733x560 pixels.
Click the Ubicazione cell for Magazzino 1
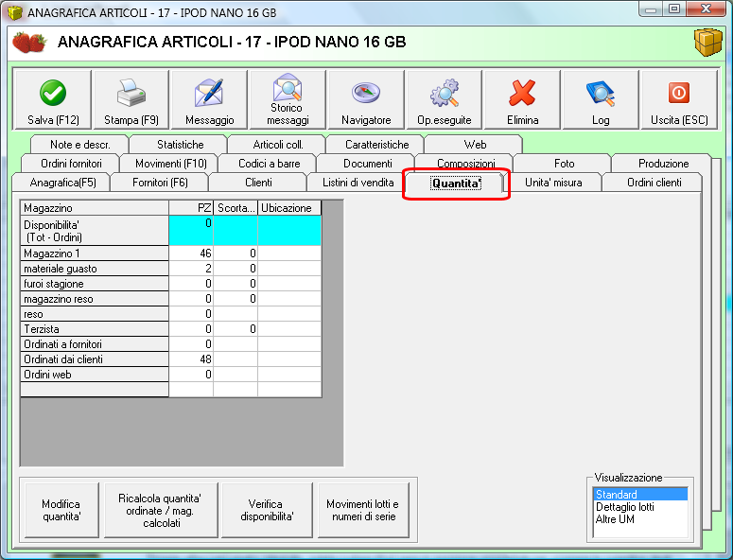tap(289, 254)
